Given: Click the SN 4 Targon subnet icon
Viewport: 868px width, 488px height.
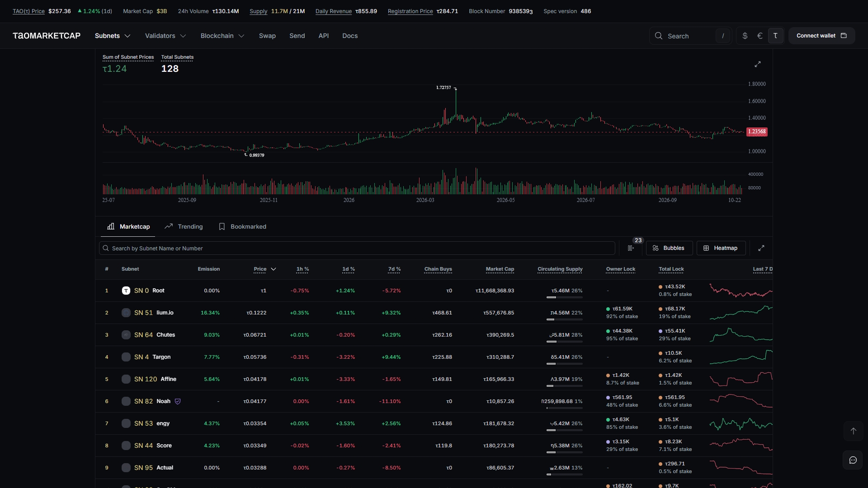Looking at the screenshot, I should tap(126, 357).
